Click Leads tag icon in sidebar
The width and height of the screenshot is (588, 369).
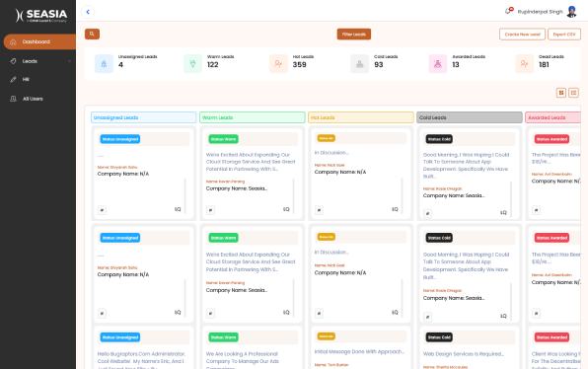13,61
